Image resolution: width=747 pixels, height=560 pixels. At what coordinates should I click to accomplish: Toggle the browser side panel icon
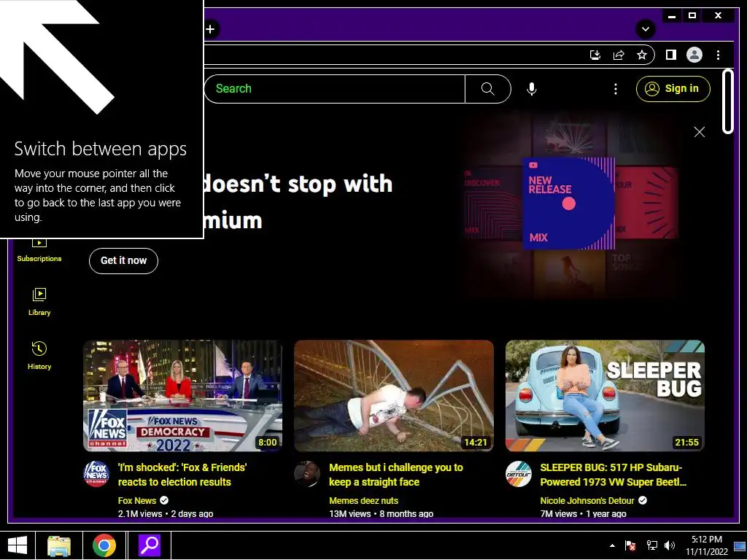click(x=671, y=55)
